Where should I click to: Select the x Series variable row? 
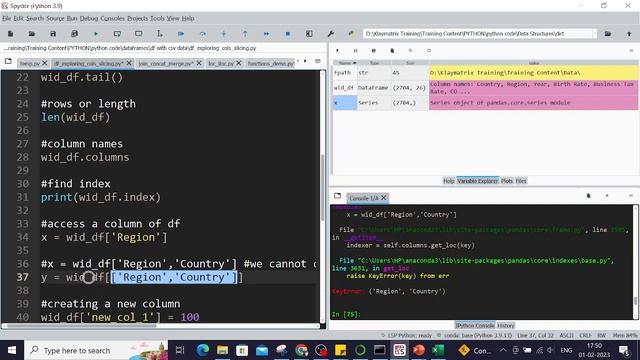coord(486,103)
